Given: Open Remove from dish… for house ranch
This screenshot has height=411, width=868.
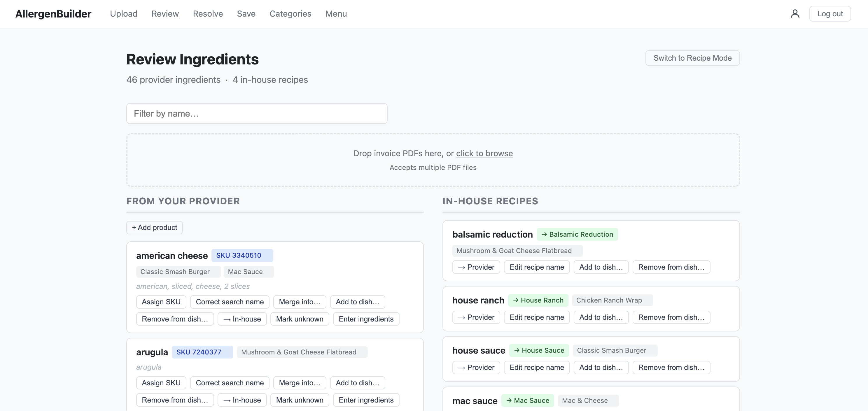Looking at the screenshot, I should point(671,317).
